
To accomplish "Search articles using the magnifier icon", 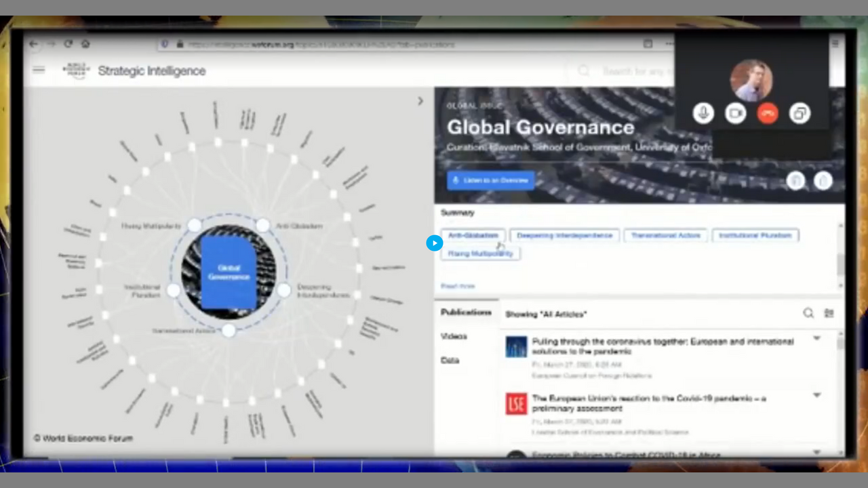I will [808, 313].
